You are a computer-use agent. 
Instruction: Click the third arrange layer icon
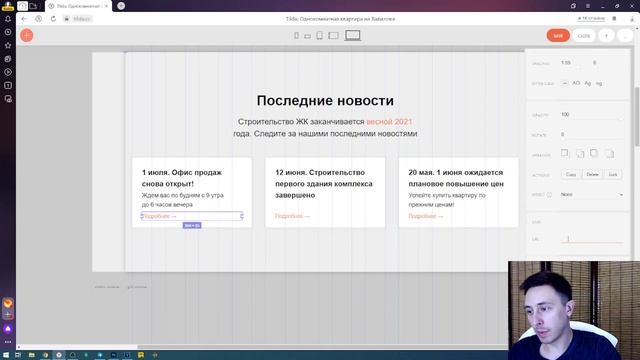pyautogui.click(x=594, y=153)
